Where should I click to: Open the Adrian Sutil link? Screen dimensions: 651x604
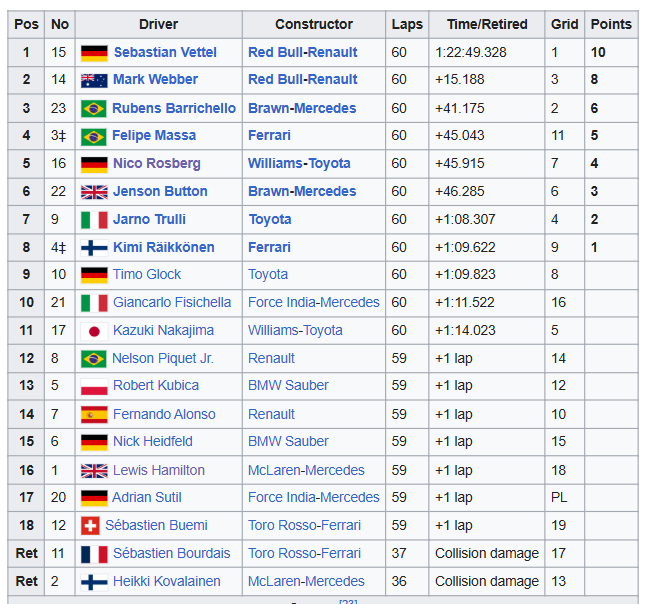(x=147, y=497)
